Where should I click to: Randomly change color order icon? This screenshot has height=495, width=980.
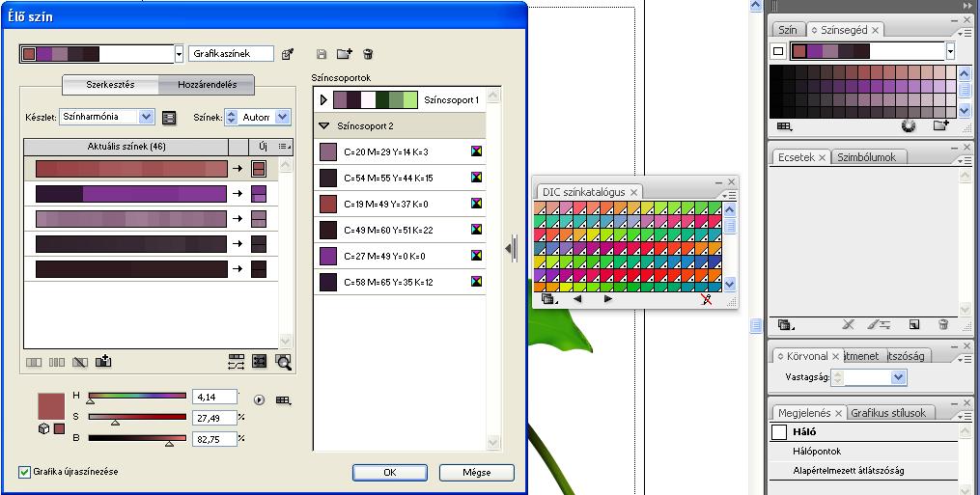tap(237, 362)
